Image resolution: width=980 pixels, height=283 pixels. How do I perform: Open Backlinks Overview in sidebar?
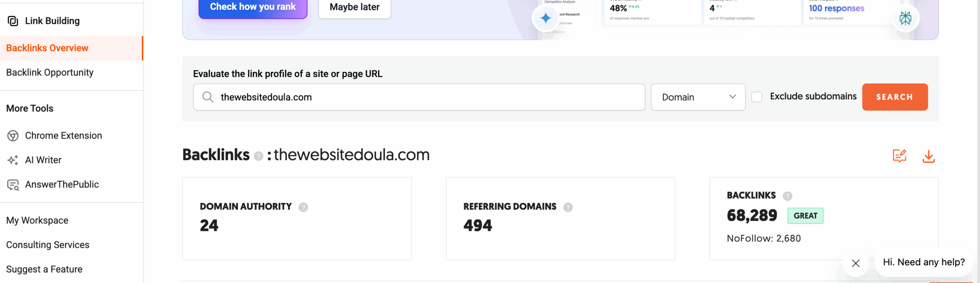coord(47,48)
